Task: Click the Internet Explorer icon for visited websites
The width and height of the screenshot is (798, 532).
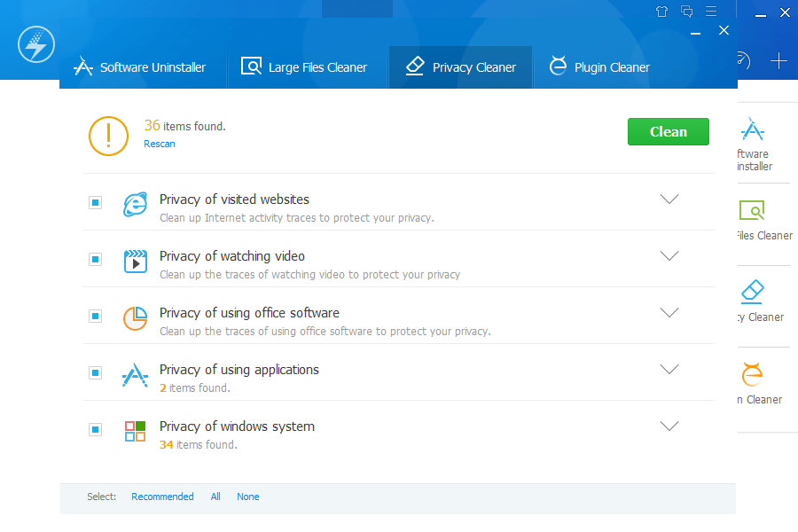Action: click(136, 204)
